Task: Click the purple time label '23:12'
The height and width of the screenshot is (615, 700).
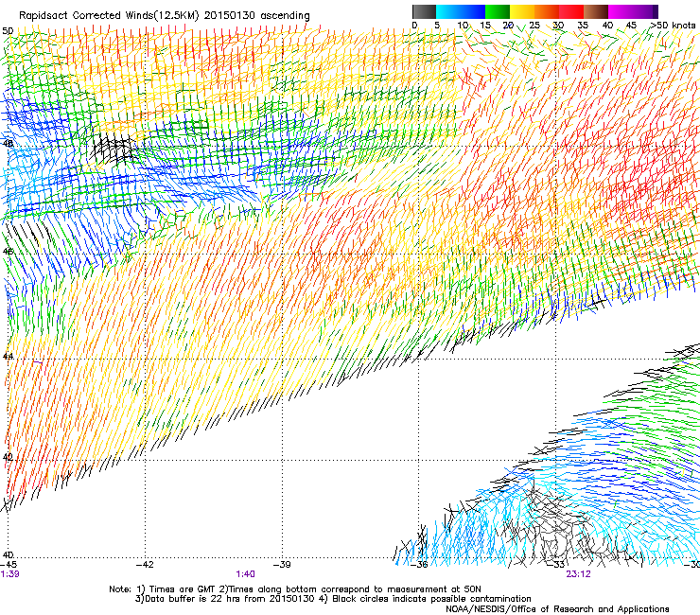Action: (578, 574)
